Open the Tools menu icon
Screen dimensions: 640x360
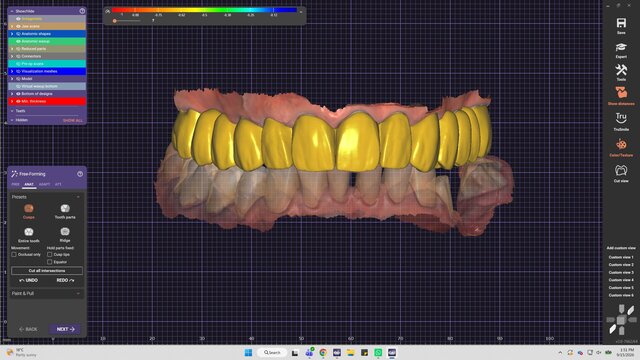(x=621, y=72)
